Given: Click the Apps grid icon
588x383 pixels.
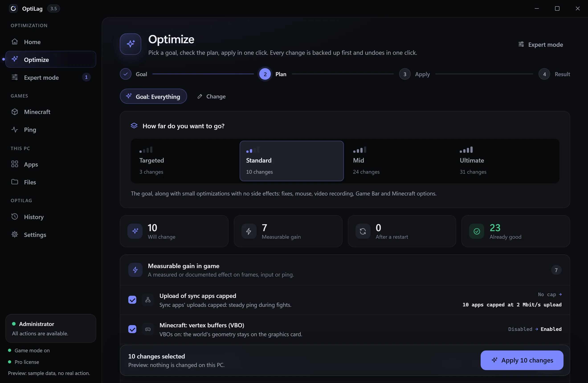Looking at the screenshot, I should point(14,164).
